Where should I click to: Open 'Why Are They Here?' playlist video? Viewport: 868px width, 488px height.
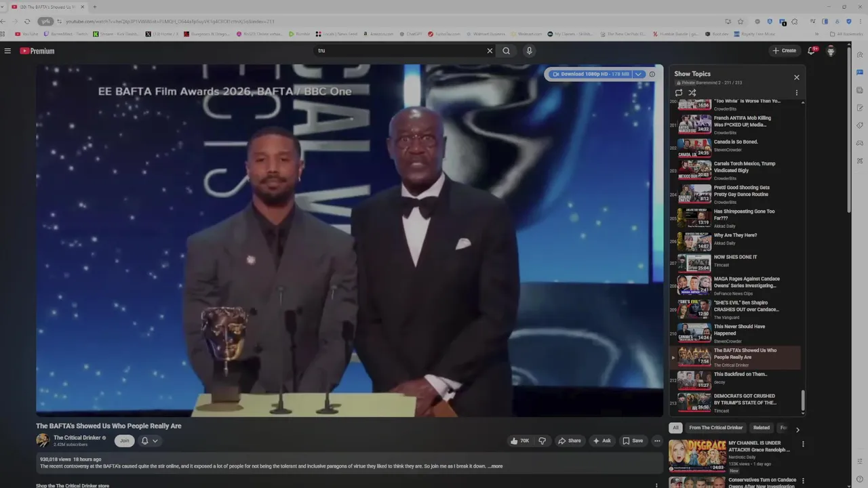(736, 241)
